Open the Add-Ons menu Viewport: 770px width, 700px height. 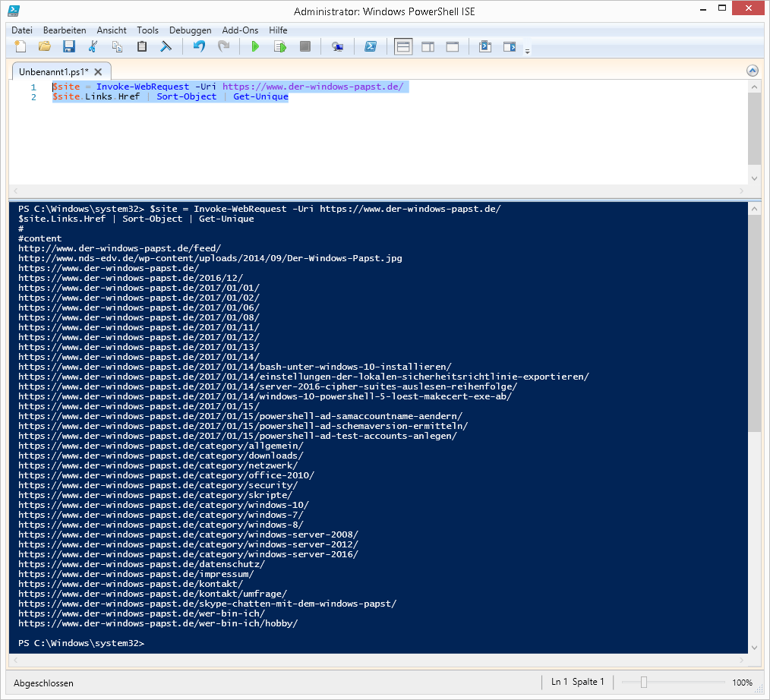coord(240,30)
